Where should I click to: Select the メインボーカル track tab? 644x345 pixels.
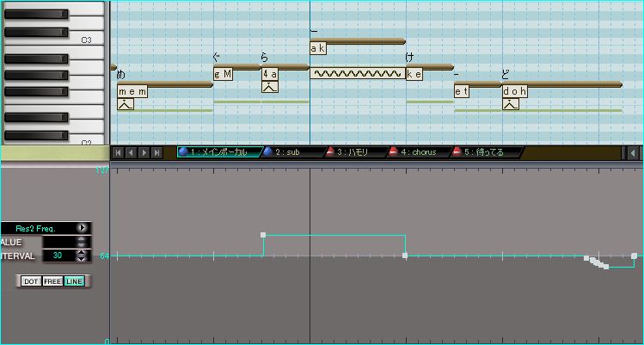tap(220, 152)
